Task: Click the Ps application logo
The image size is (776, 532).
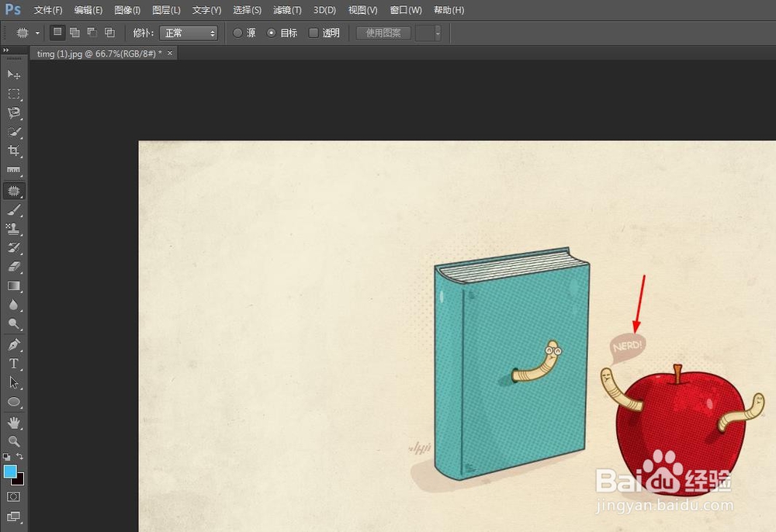Action: pos(13,9)
